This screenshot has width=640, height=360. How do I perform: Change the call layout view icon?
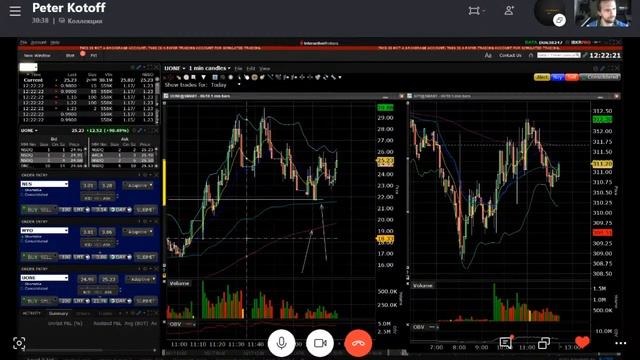tap(474, 11)
